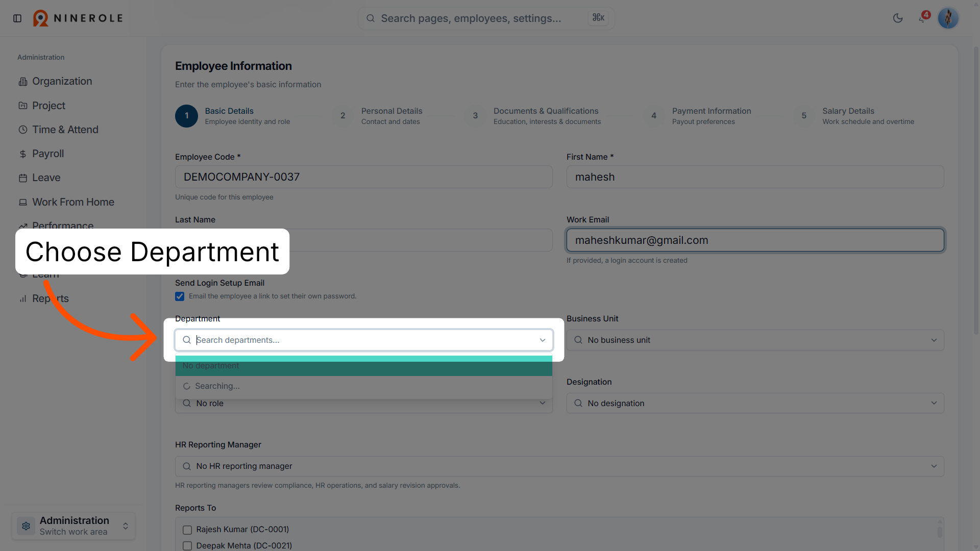Click the Leave calendar icon
This screenshot has width=980, height=551.
coord(23,178)
